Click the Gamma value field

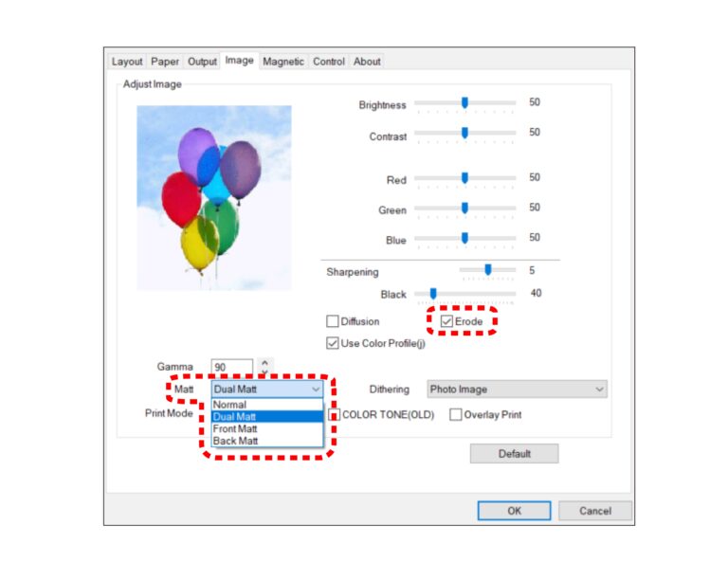232,367
